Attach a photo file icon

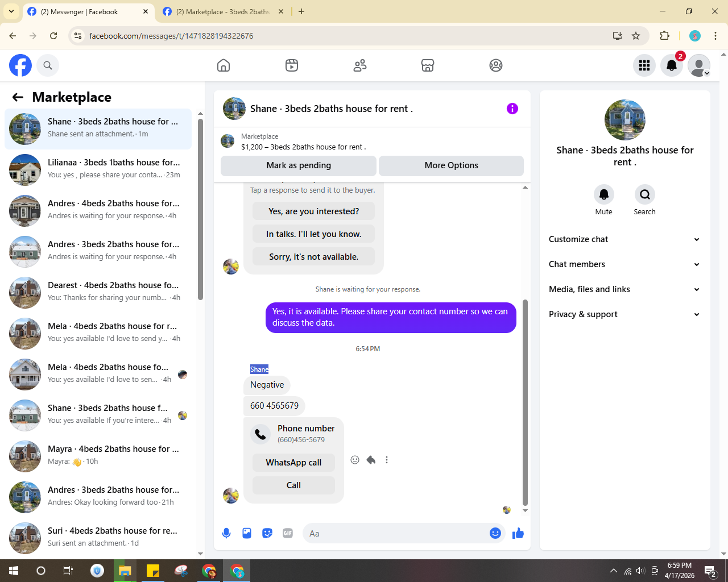click(x=247, y=533)
